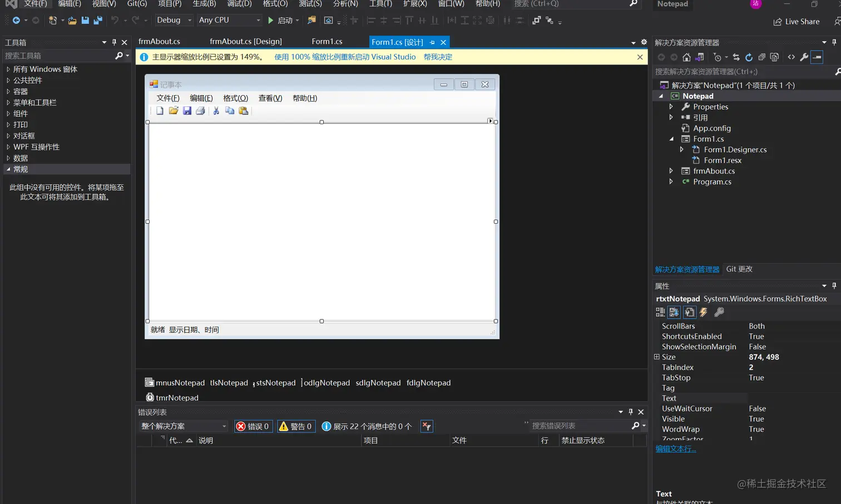Select App.config in Solution Explorer
This screenshot has height=504, width=841.
point(712,129)
